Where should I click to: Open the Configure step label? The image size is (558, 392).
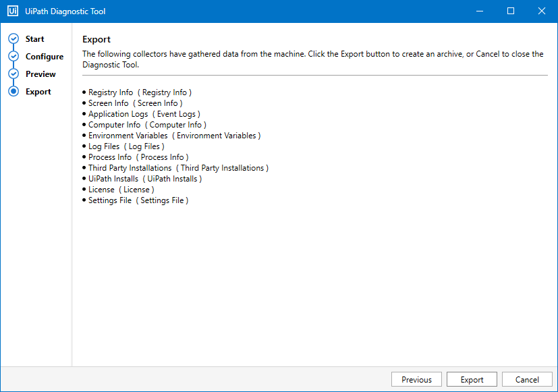pyautogui.click(x=45, y=57)
